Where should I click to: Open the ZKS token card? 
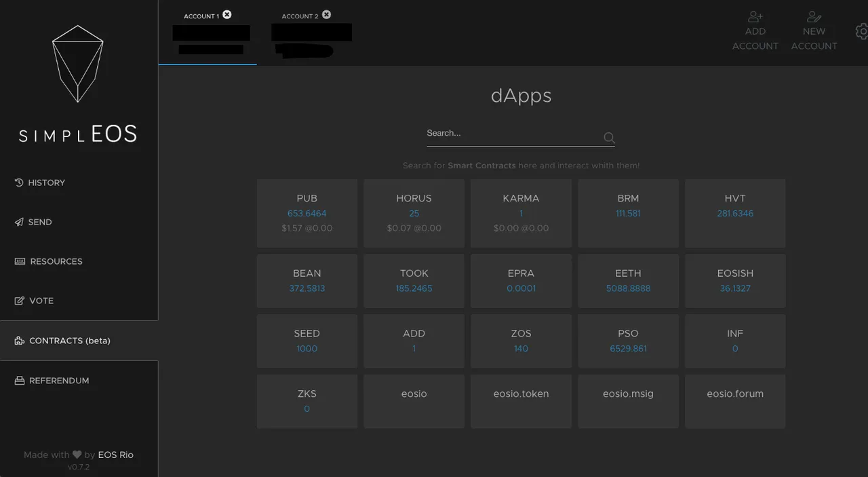click(307, 402)
